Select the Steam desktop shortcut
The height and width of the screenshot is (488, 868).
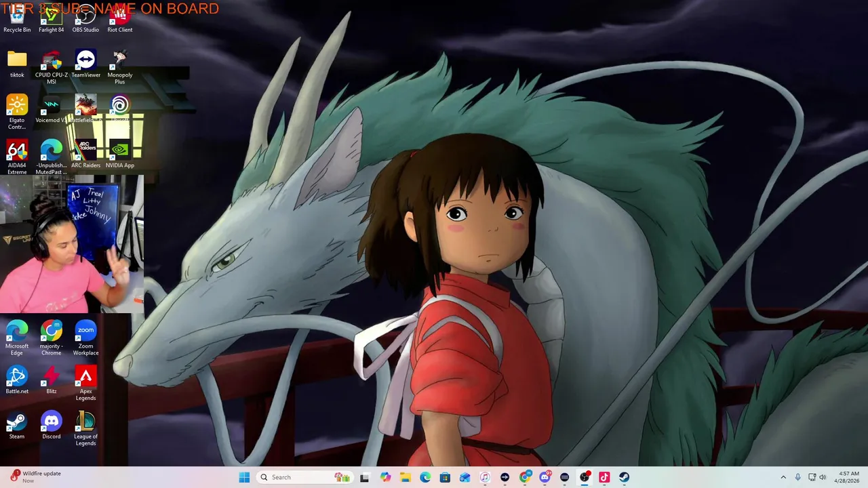tap(17, 426)
